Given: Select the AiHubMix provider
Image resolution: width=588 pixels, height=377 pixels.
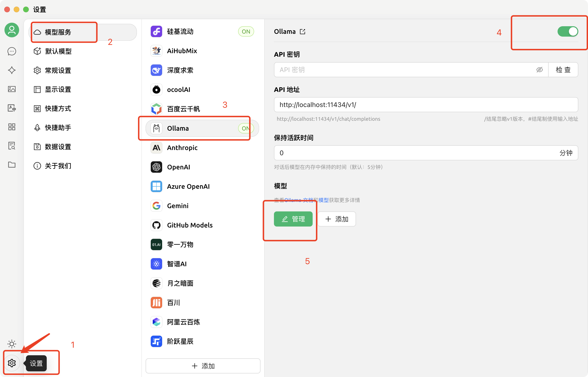Looking at the screenshot, I should tap(202, 51).
